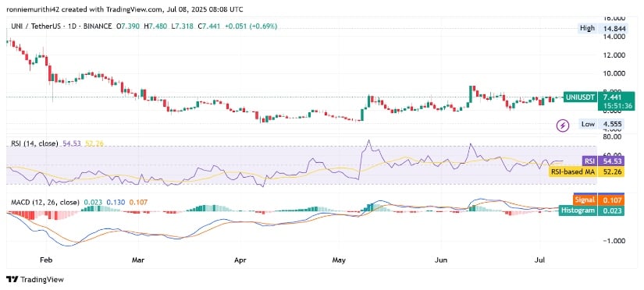
Task: Select the UNIUSDT price label tag
Action: pos(580,97)
